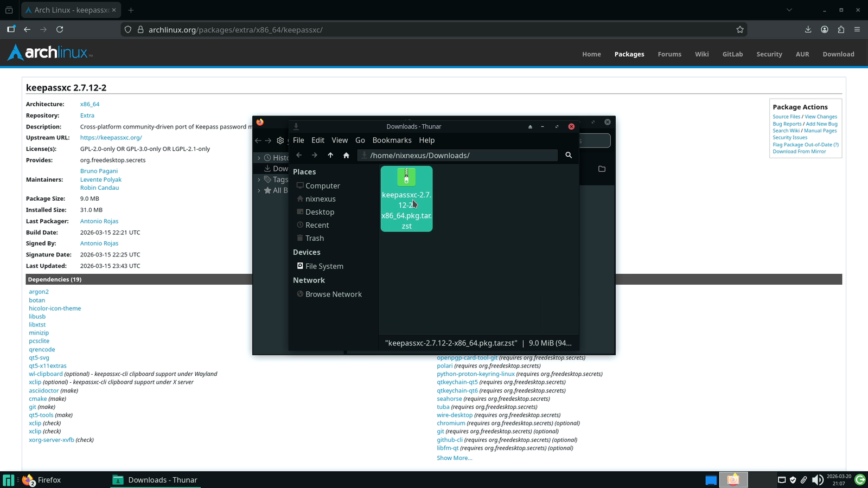
Task: Open search in Thunar toolbar
Action: point(569,155)
